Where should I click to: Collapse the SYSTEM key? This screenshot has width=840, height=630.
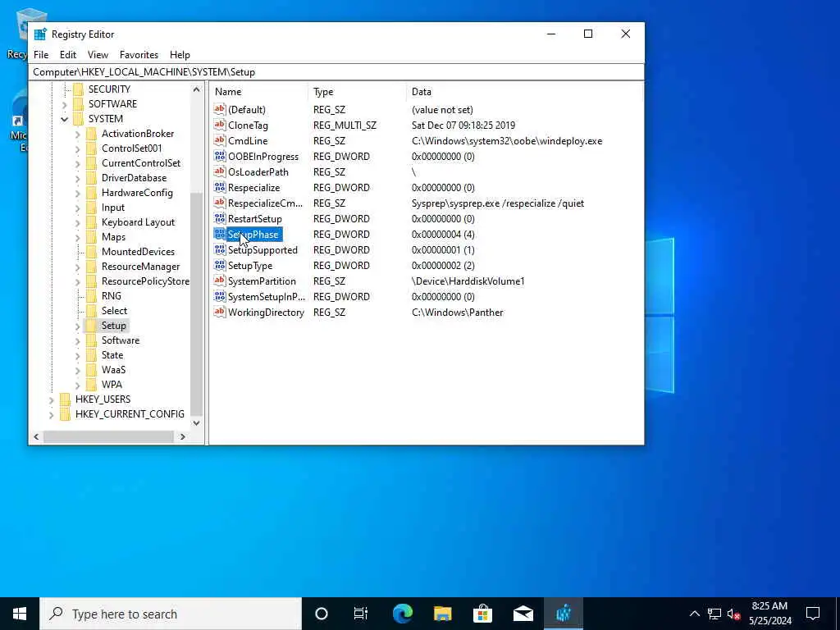(x=64, y=119)
